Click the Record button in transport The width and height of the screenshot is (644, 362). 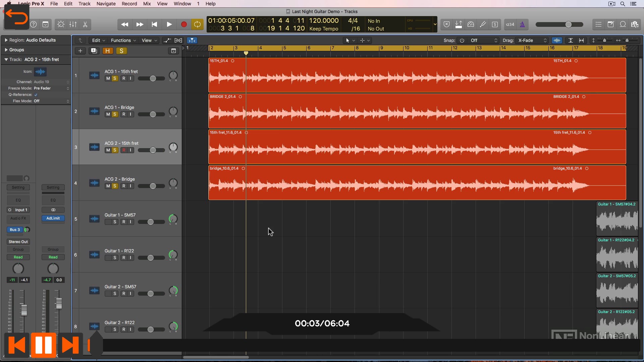(184, 24)
